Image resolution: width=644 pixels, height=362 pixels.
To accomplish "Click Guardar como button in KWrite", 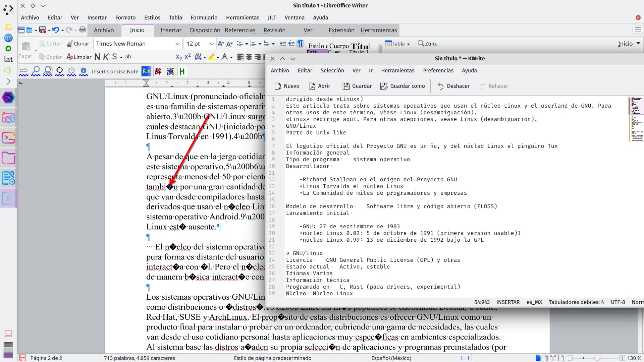I will click(402, 86).
